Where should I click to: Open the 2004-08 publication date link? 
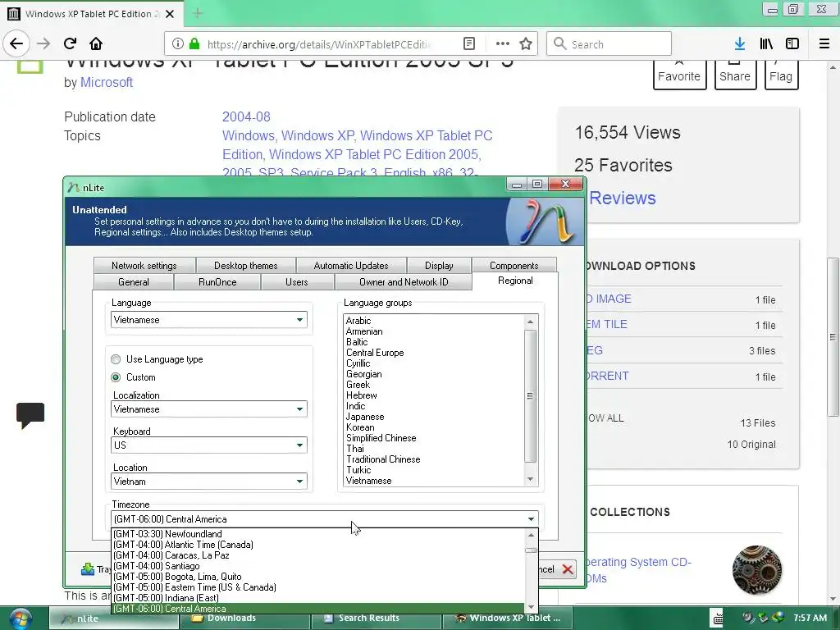[x=246, y=116]
